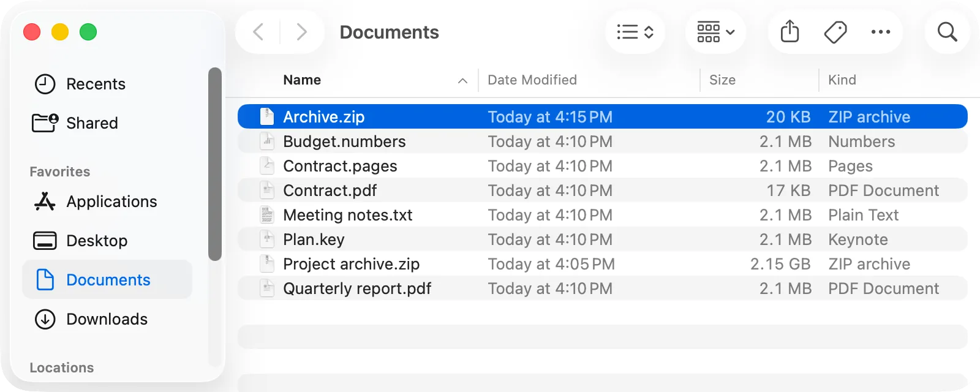Image resolution: width=980 pixels, height=392 pixels.
Task: Select the Plan.key file name
Action: (x=314, y=239)
